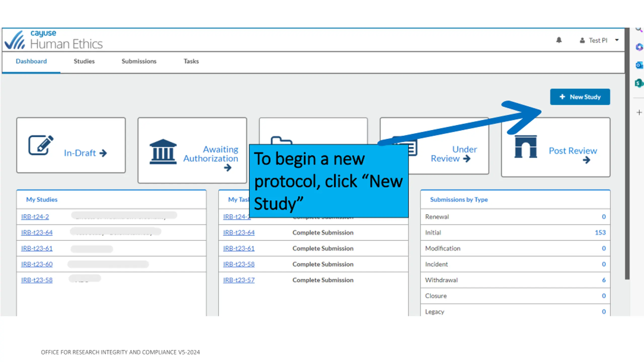644x362 pixels.
Task: Open task IRB-t23-57 in My Tasks
Action: 239,280
